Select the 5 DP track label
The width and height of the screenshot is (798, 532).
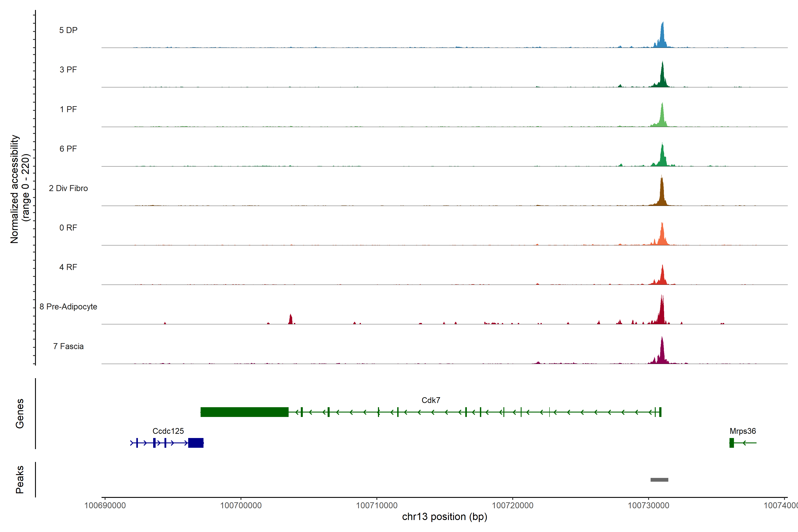click(68, 30)
